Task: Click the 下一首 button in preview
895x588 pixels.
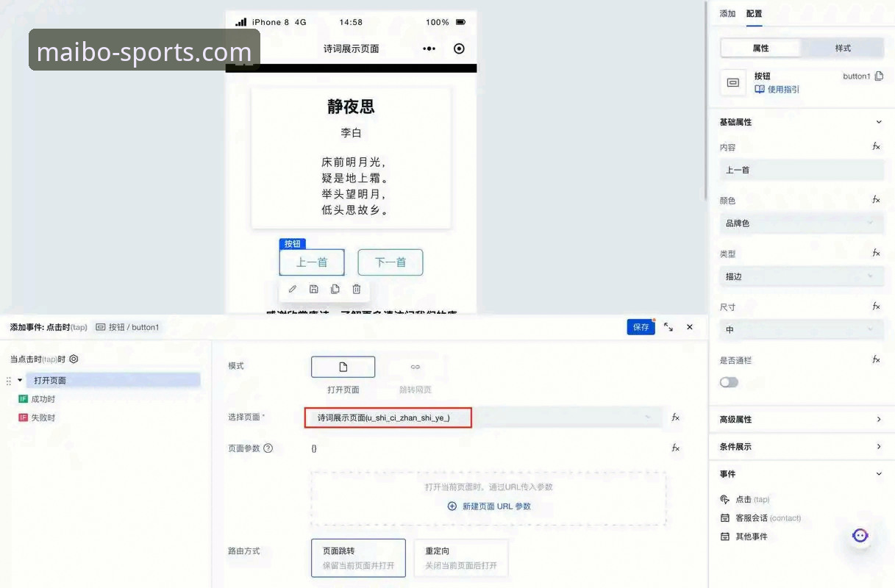Action: tap(391, 262)
